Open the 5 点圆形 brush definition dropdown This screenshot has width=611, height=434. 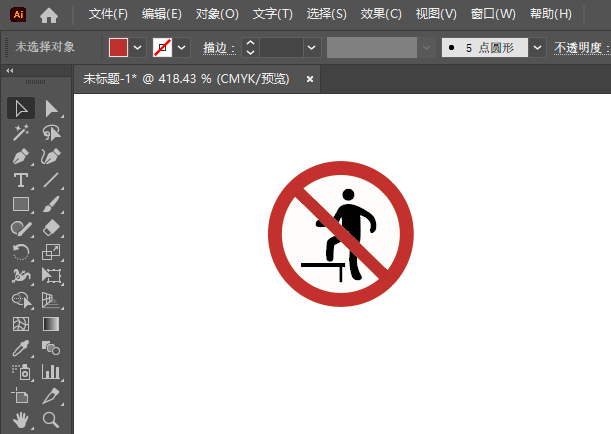(x=537, y=48)
